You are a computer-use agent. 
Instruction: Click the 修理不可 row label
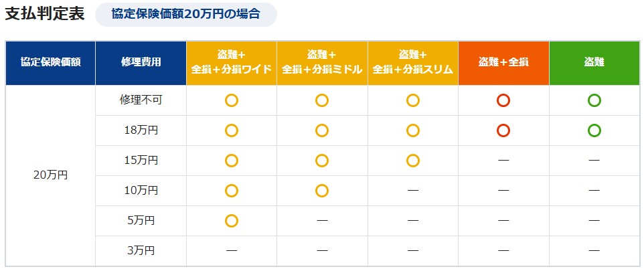(x=141, y=100)
